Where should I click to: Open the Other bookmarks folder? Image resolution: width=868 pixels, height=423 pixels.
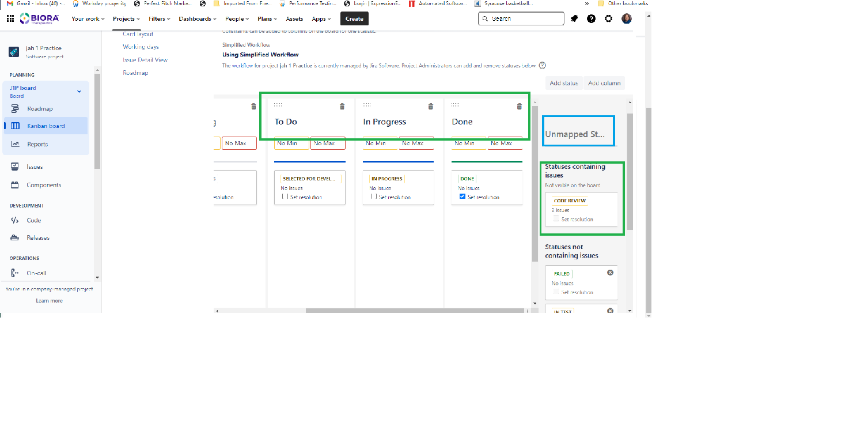[x=623, y=3]
